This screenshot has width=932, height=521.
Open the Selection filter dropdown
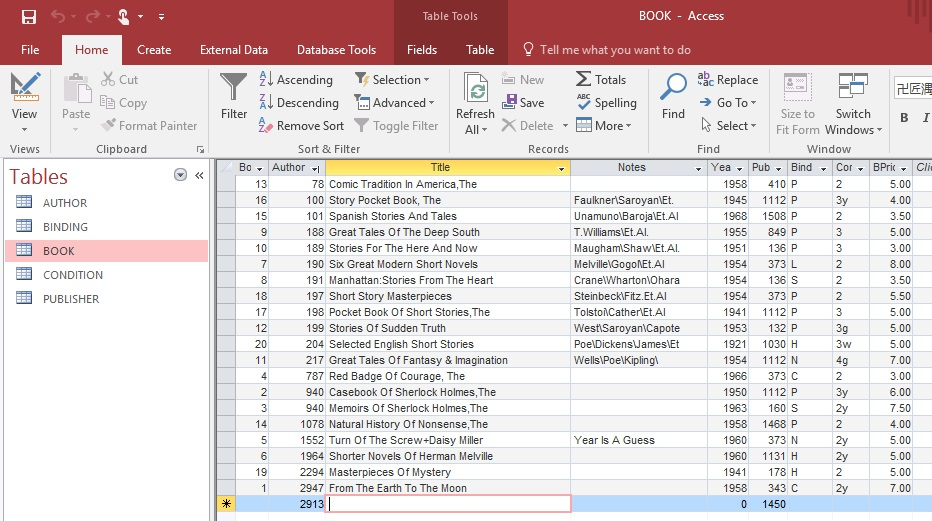[392, 80]
